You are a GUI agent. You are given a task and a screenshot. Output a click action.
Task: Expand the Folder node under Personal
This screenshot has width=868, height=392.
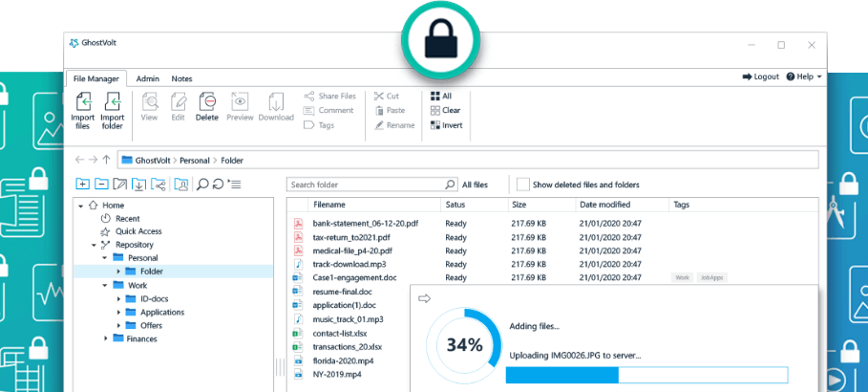coord(117,272)
